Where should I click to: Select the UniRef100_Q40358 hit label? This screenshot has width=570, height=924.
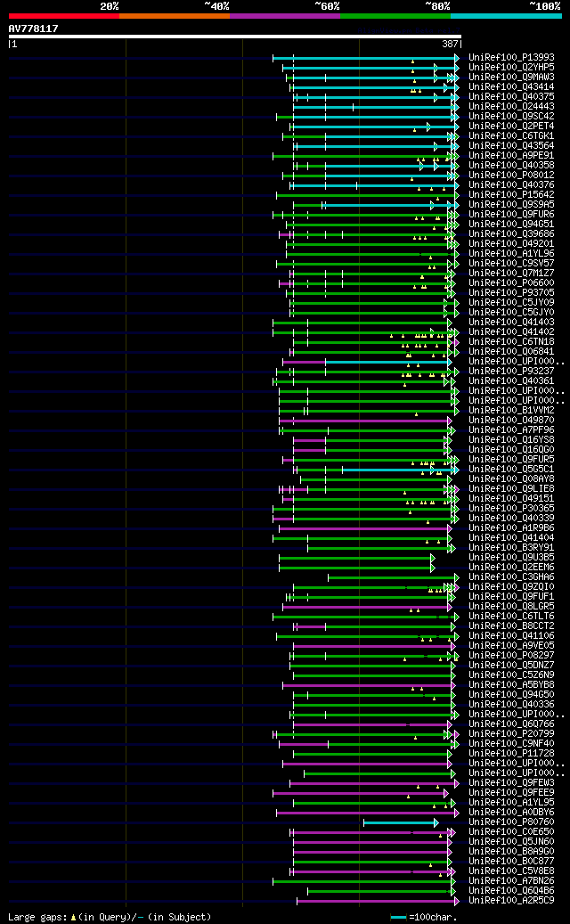point(512,166)
